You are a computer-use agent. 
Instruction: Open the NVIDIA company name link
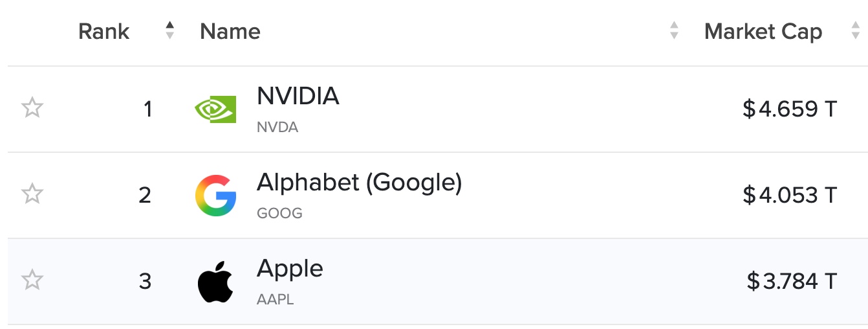coord(298,97)
